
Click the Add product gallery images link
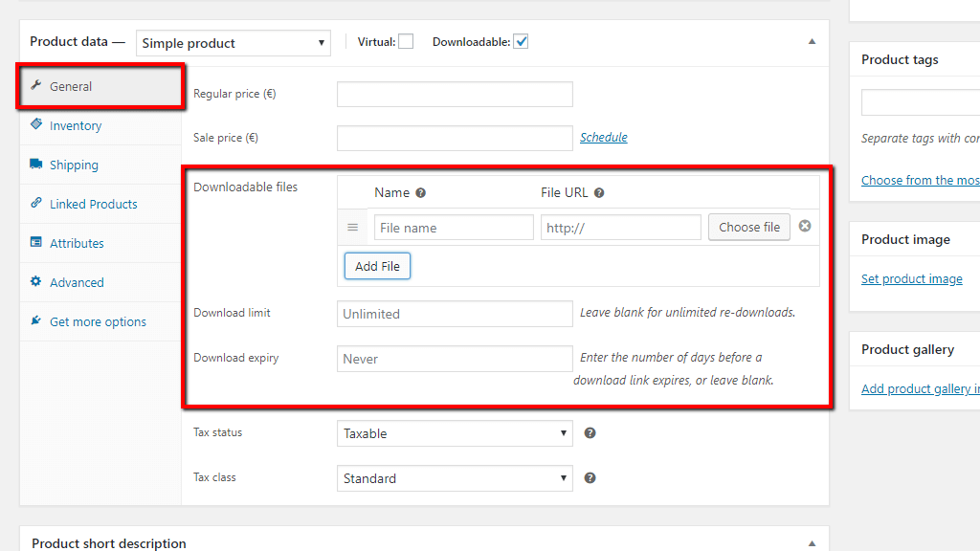920,389
